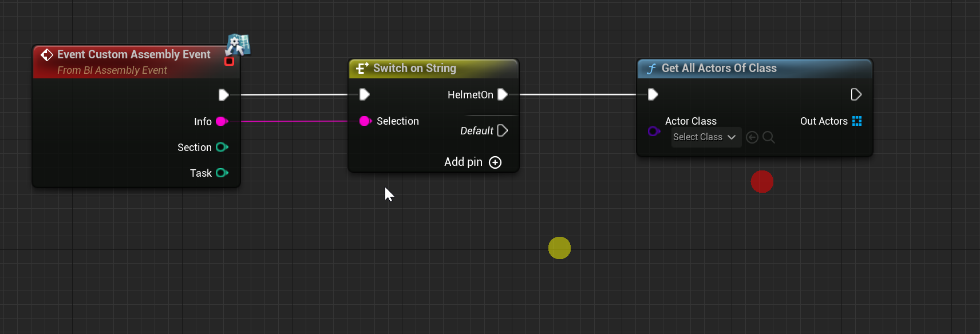Click the HelmetOn execution output pin

point(503,94)
